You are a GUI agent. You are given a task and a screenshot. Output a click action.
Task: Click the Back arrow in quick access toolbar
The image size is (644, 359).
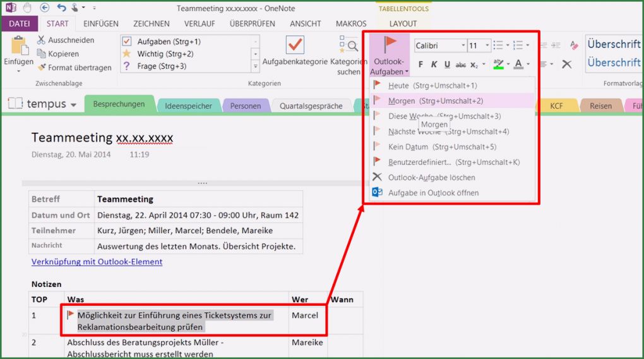(44, 8)
